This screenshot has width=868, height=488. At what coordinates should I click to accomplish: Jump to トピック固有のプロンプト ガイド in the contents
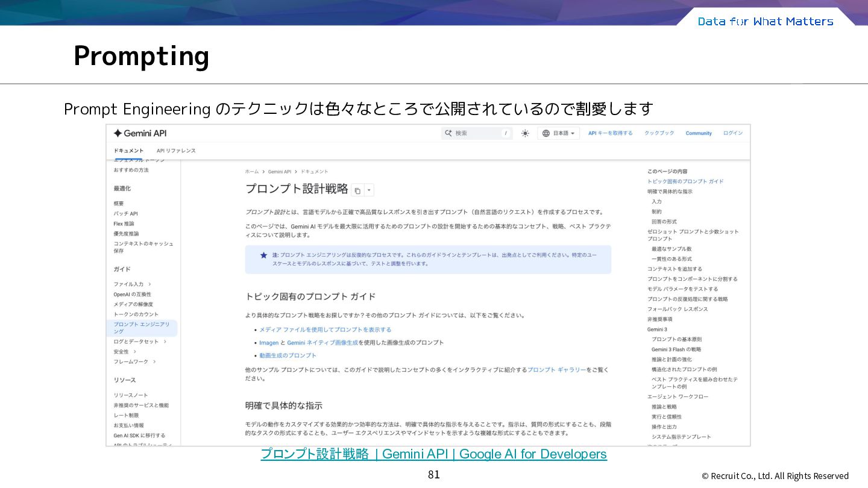685,181
